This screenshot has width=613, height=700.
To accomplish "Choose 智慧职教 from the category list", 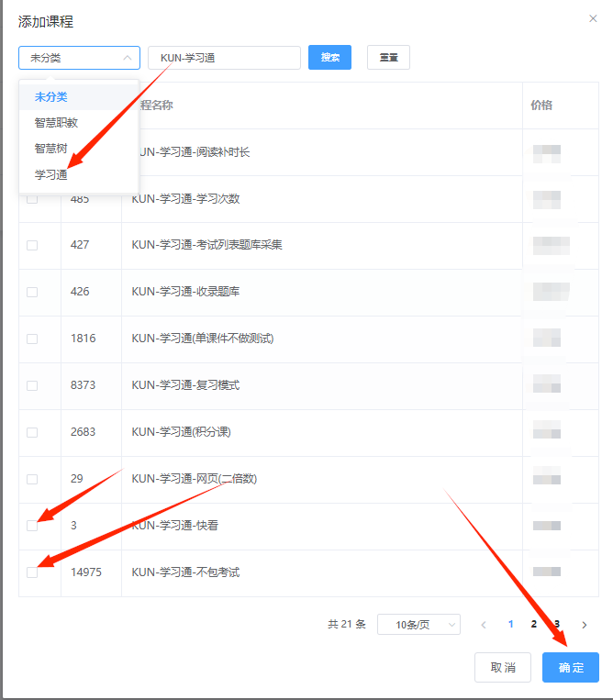I will point(56,122).
